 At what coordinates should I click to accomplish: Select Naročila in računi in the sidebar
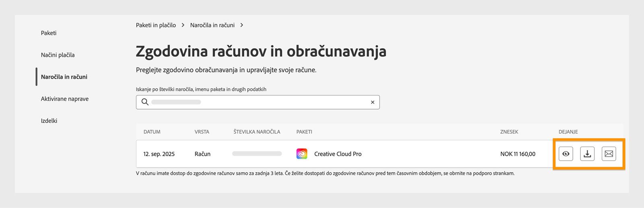point(64,77)
